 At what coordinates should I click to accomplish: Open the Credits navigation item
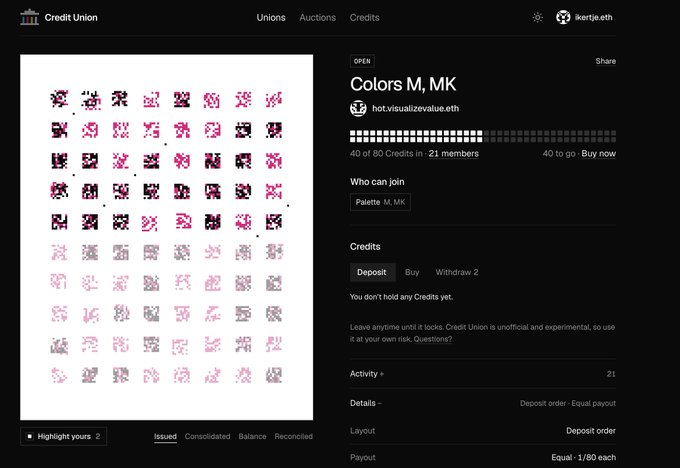(x=364, y=18)
